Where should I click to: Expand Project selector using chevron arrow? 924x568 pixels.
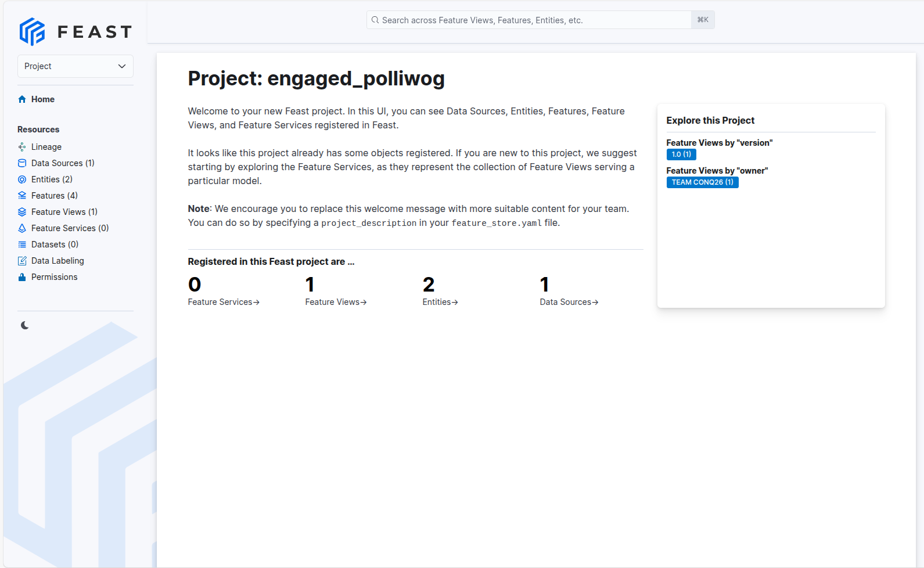[x=122, y=66]
